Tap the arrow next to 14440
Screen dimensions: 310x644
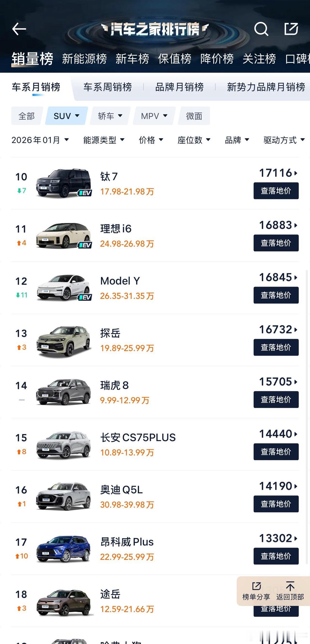(296, 434)
